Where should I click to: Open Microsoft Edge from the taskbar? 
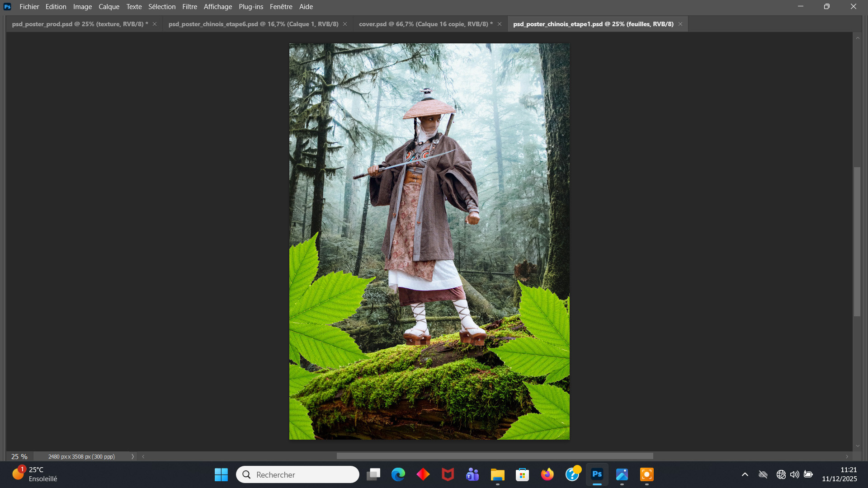point(398,474)
